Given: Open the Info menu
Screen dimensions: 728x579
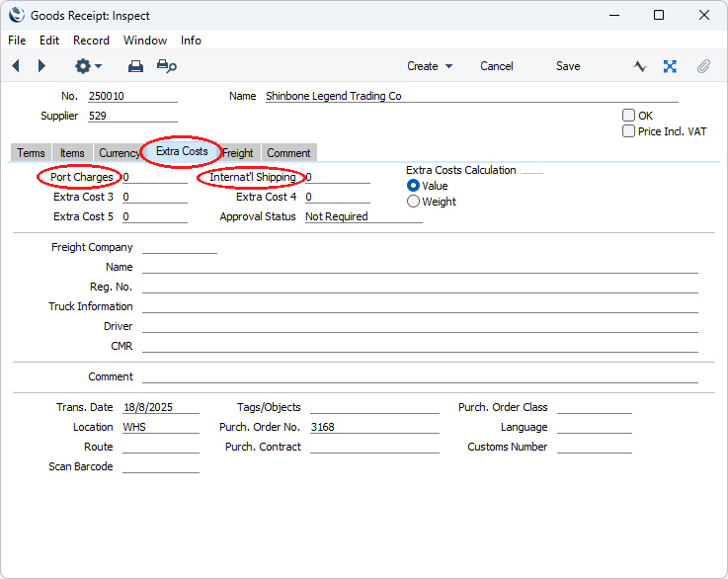Looking at the screenshot, I should point(191,41).
